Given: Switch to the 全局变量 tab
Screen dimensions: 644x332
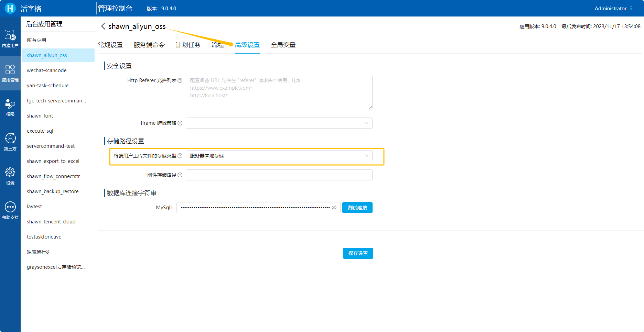Looking at the screenshot, I should (283, 45).
